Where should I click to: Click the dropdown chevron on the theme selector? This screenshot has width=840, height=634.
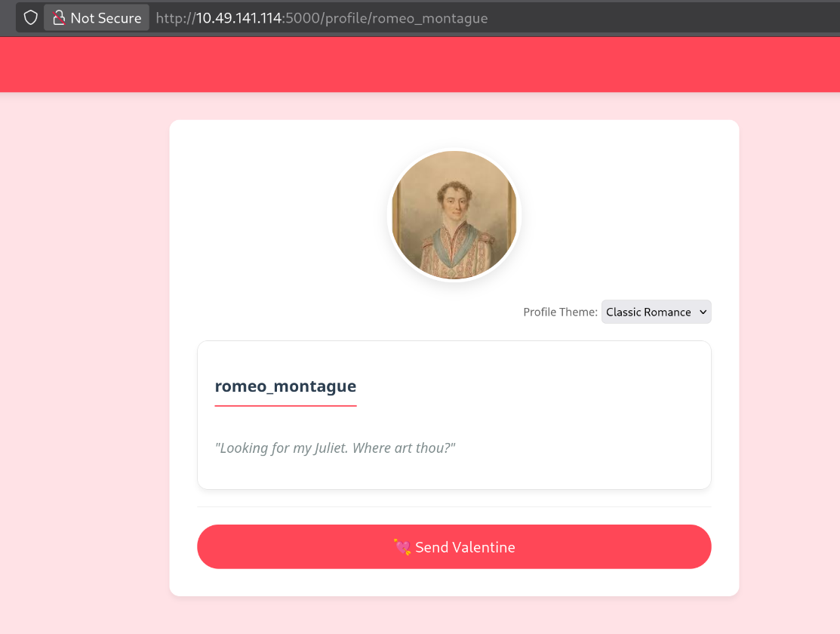pos(702,312)
